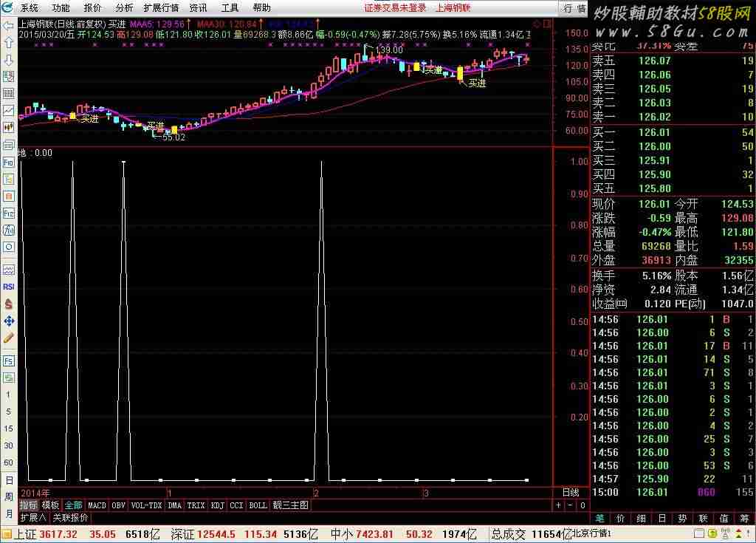The height and width of the screenshot is (543, 756).
Task: Click the red dollar sign icon
Action: tap(8, 304)
